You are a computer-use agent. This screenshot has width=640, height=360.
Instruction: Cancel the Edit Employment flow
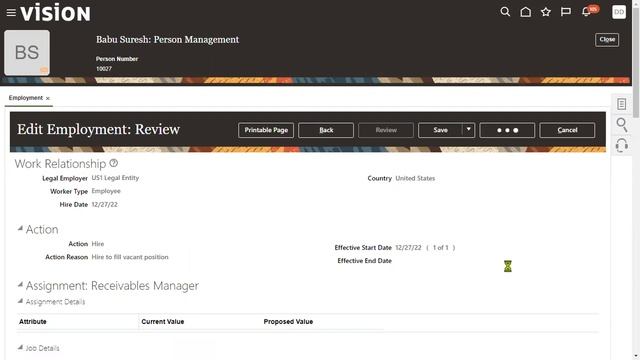tap(567, 130)
